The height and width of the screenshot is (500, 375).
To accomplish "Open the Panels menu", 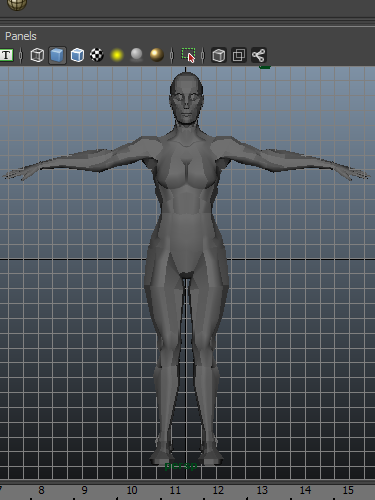I will pyautogui.click(x=21, y=36).
